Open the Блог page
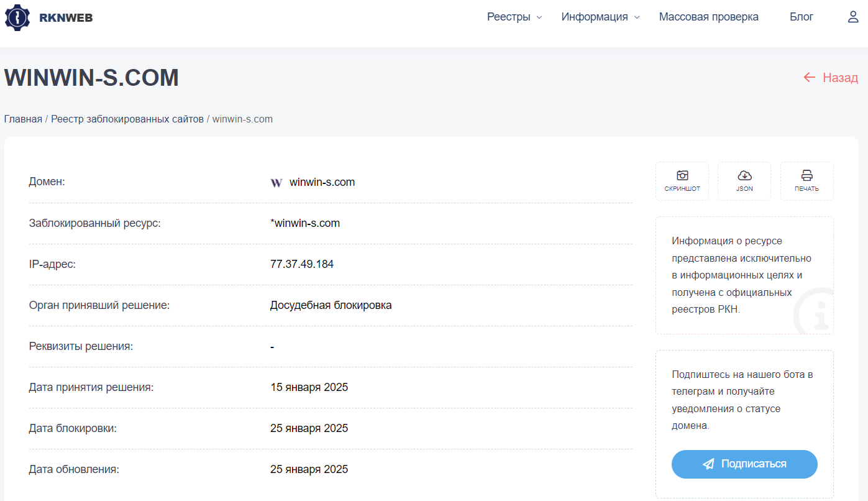Image resolution: width=868 pixels, height=501 pixels. coord(802,17)
